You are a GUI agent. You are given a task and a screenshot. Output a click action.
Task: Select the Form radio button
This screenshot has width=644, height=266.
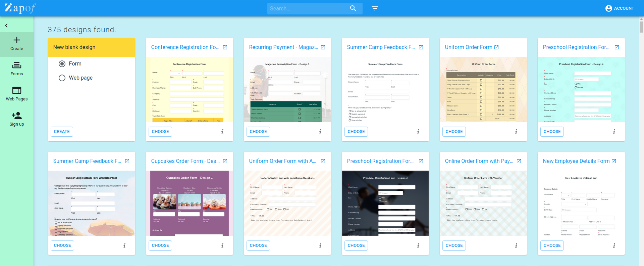pos(62,64)
